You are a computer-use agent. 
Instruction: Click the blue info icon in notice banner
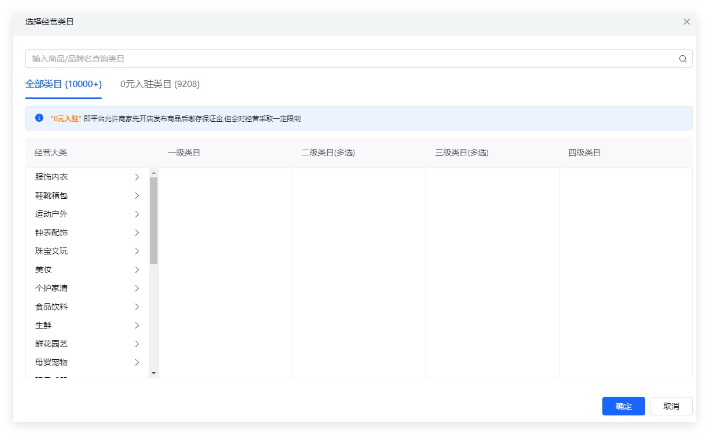click(x=39, y=118)
